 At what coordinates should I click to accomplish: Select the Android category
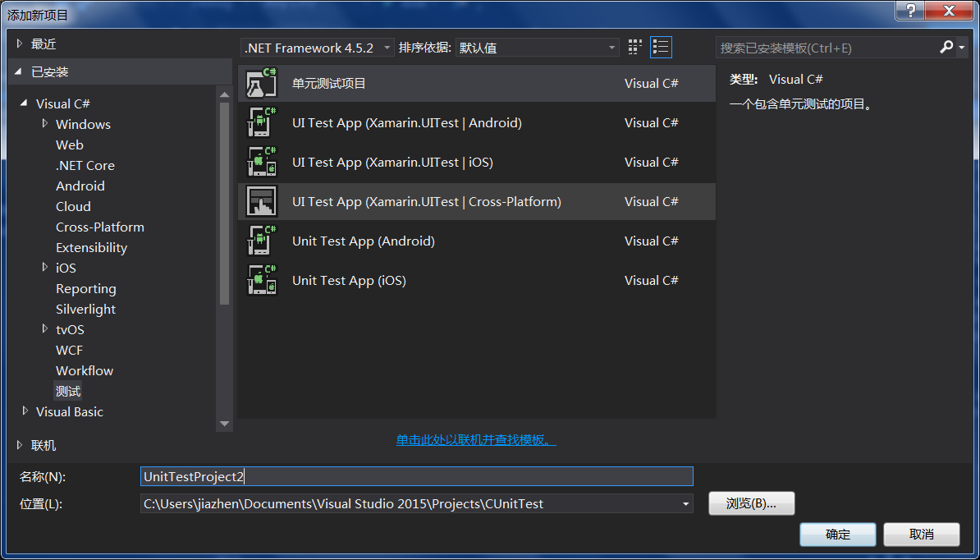click(80, 186)
